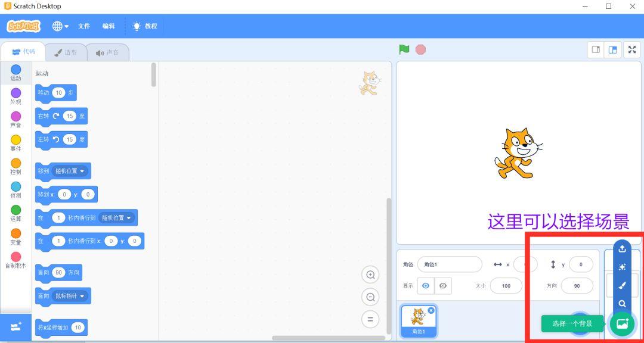Reset workspace zoom with equals button
This screenshot has width=644, height=343.
(x=370, y=319)
